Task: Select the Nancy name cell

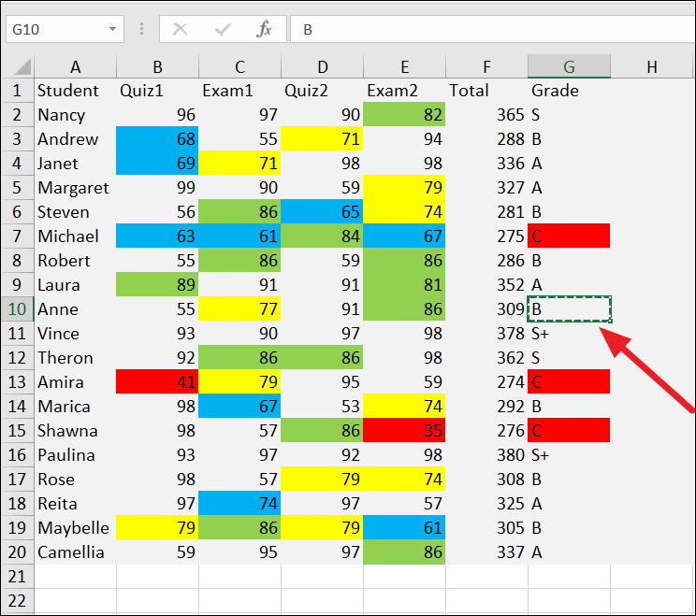Action: coord(76,115)
